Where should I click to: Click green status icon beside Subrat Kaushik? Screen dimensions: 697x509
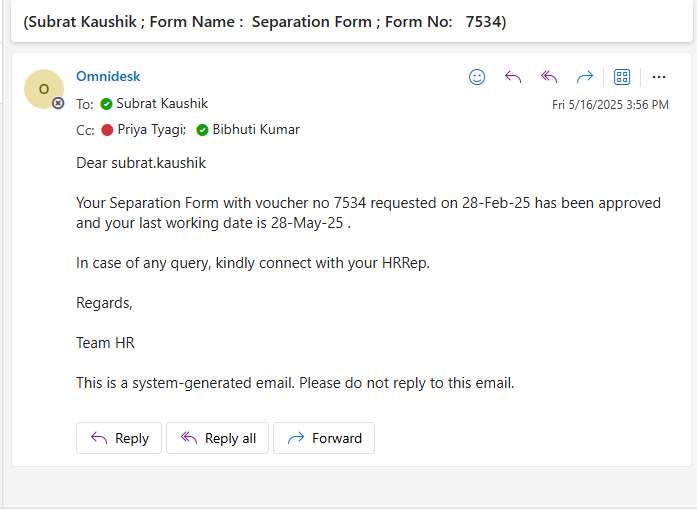click(x=106, y=103)
